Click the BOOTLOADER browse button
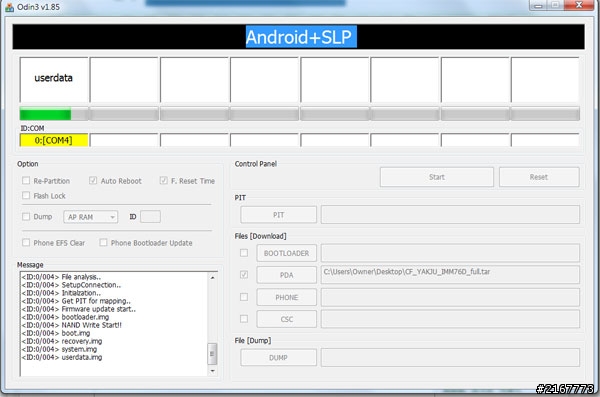The height and width of the screenshot is (397, 600). [x=287, y=253]
